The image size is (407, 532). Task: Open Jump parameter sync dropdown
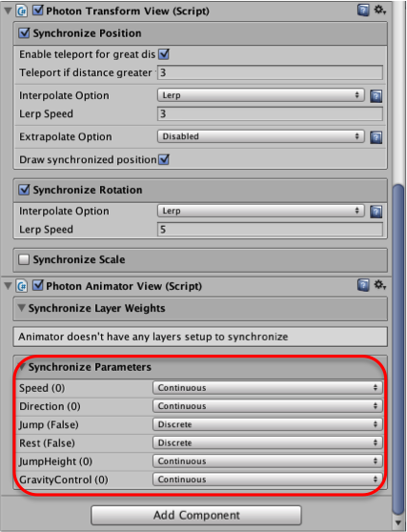(x=268, y=424)
